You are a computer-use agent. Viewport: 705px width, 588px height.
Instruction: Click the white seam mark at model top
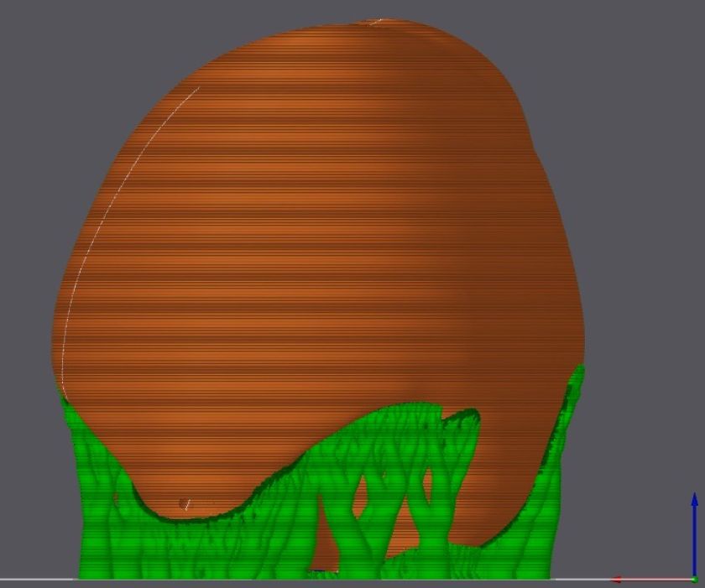pos(375,21)
